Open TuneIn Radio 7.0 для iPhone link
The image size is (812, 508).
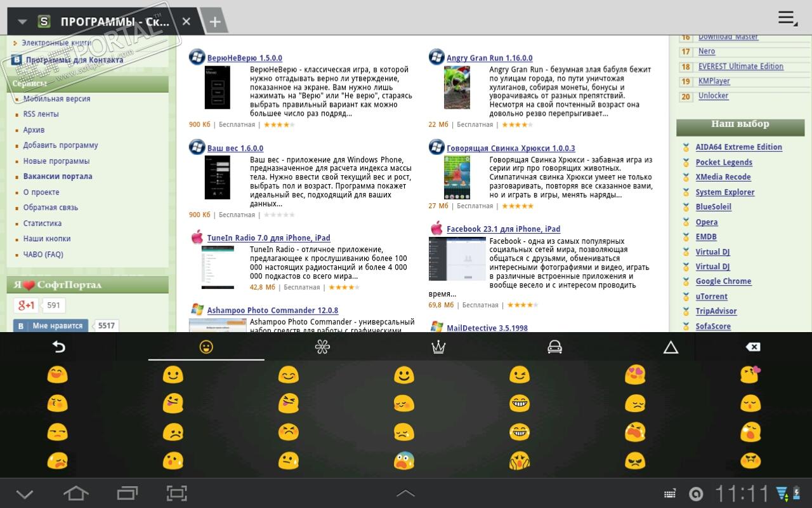point(269,238)
